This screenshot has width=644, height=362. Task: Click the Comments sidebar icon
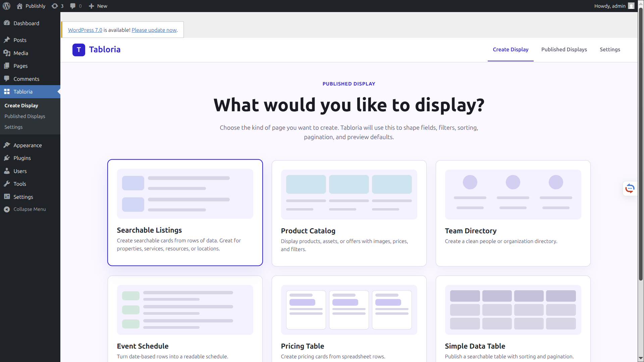point(7,79)
